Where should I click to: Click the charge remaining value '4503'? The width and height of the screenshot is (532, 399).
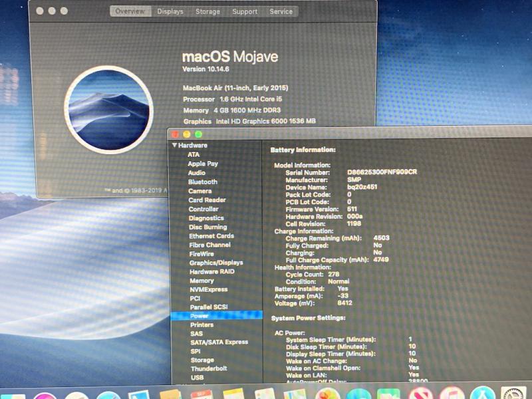381,238
